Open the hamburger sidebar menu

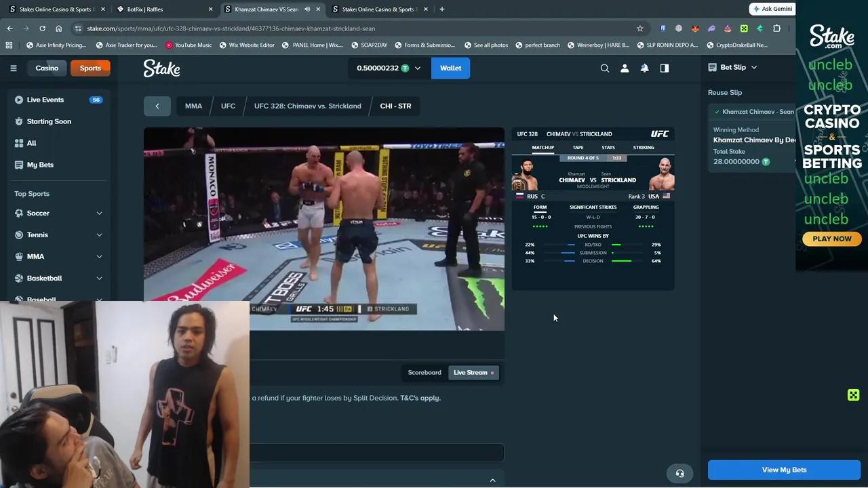[x=14, y=68]
